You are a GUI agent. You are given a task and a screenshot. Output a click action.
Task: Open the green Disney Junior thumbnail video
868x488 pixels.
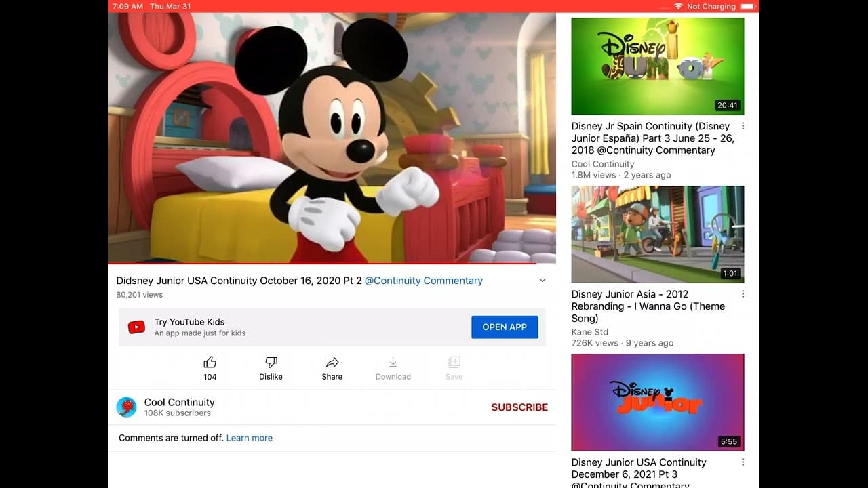click(658, 66)
